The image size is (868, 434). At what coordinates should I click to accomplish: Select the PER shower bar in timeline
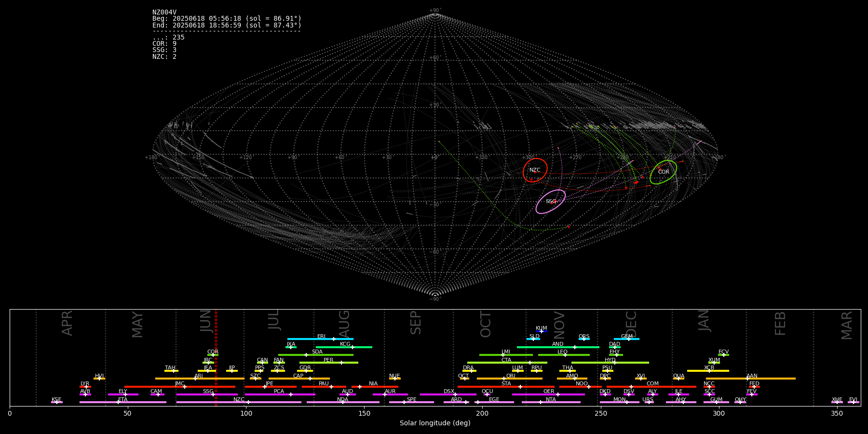(329, 363)
